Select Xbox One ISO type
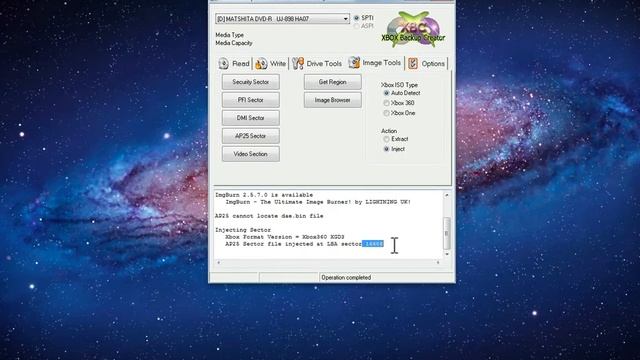 [386, 113]
